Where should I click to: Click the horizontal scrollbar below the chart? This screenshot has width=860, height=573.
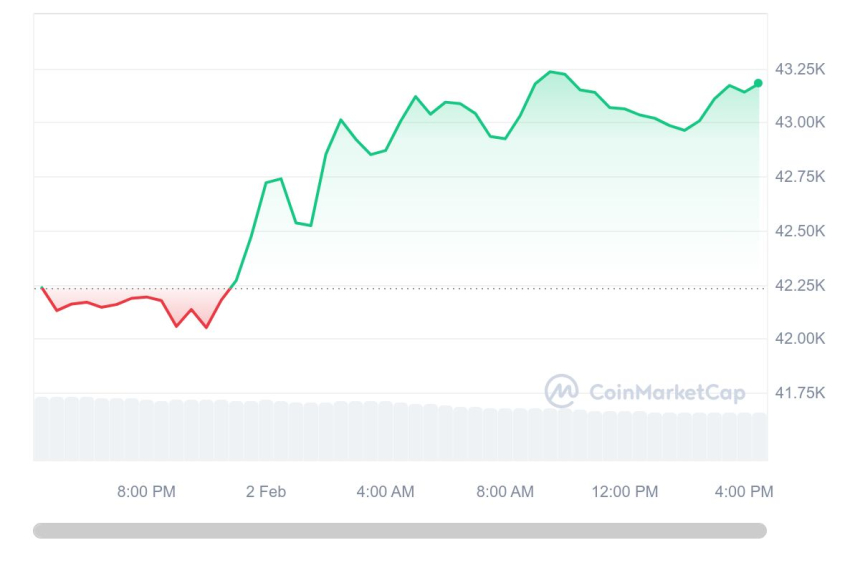pyautogui.click(x=400, y=531)
